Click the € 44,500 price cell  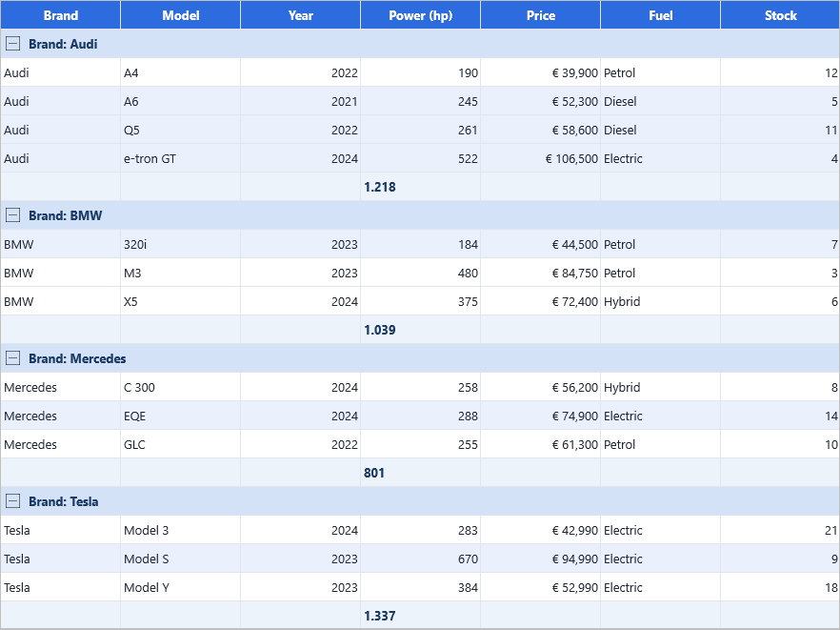pyautogui.click(x=541, y=244)
